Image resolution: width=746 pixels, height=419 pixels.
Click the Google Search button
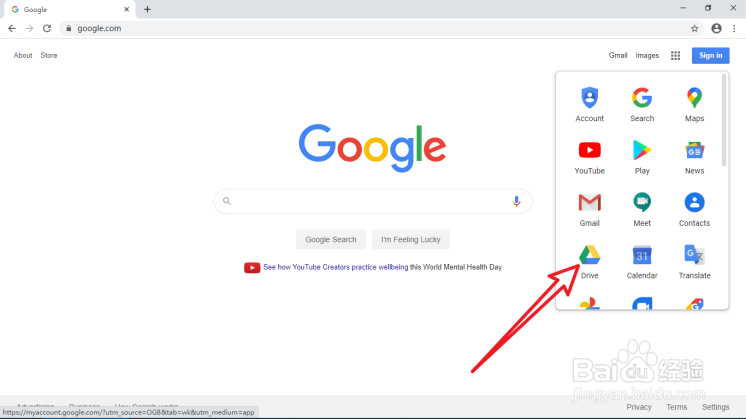[331, 239]
